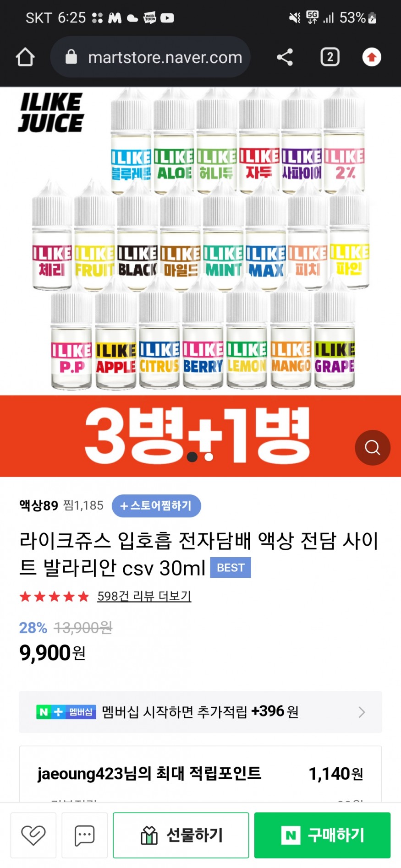
Task: Tap the YouTube notification icon in status bar
Action: 167,18
